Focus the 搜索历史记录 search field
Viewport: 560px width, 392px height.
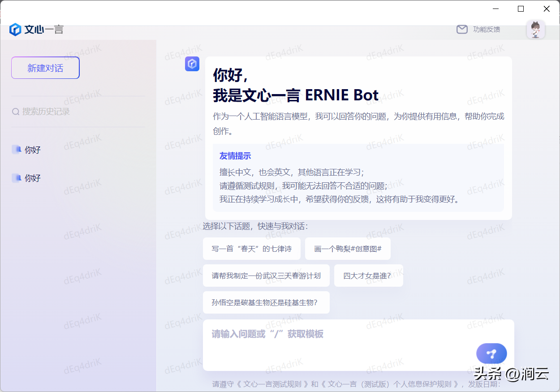tap(78, 112)
